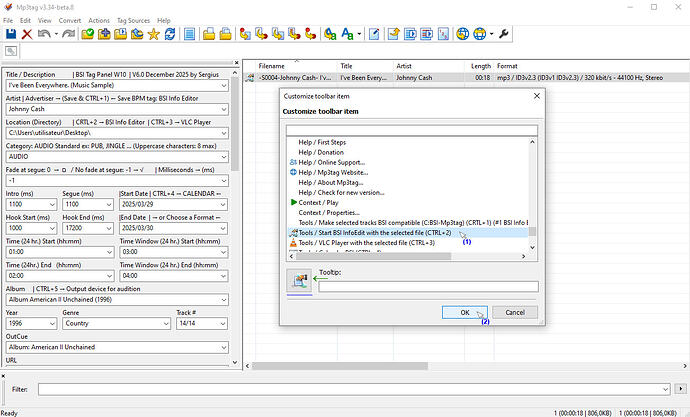Click Cancel in Customize toolbar item dialog

tap(515, 312)
